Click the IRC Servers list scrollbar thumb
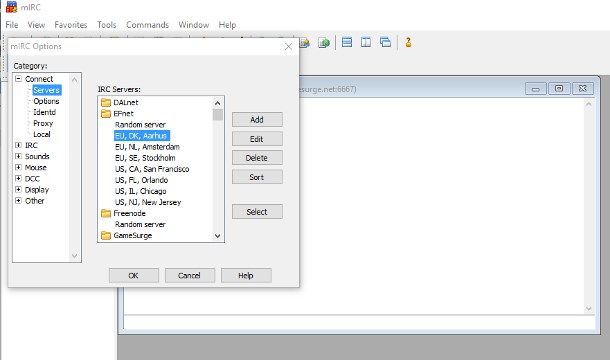Image resolution: width=610 pixels, height=360 pixels. pos(217,115)
